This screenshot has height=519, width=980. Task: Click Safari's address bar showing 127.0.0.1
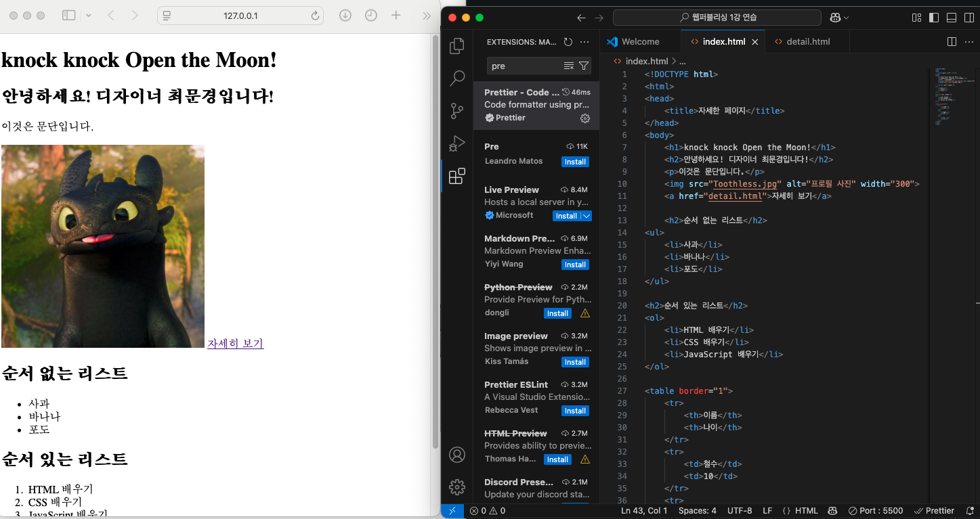240,16
